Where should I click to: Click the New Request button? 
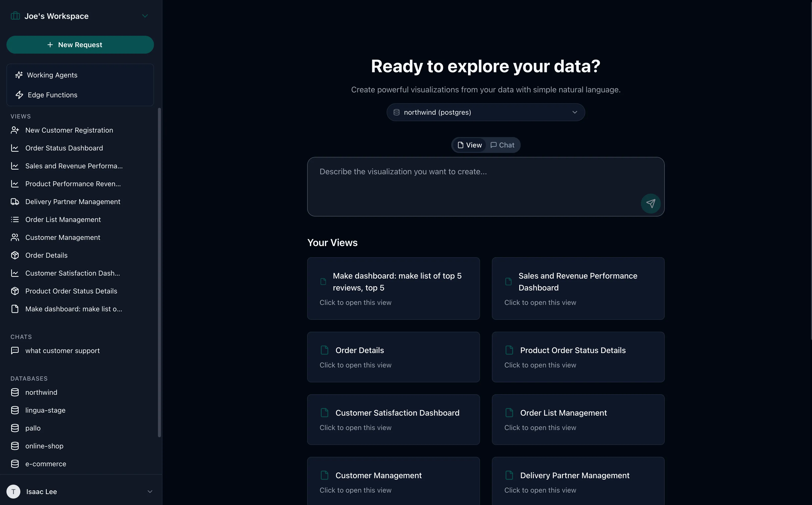(x=80, y=44)
